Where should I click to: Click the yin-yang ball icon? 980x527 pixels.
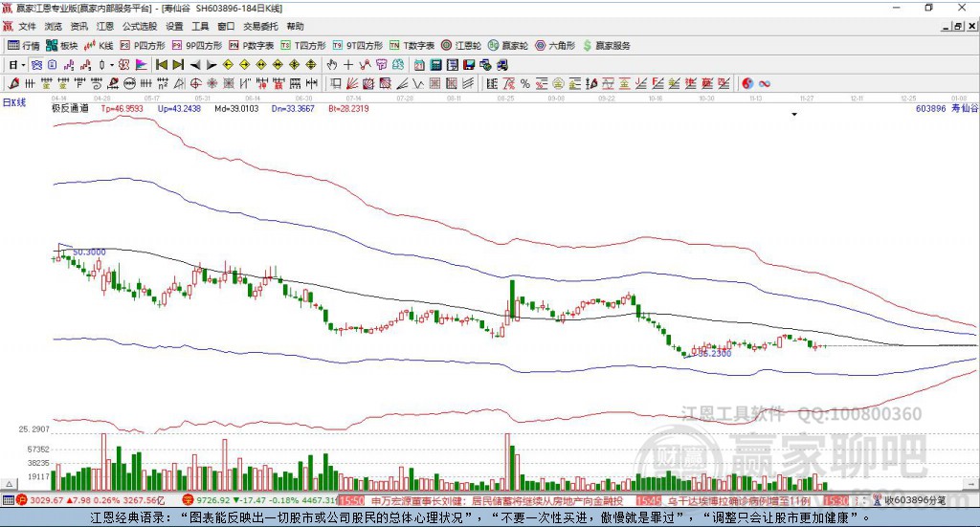tap(747, 83)
